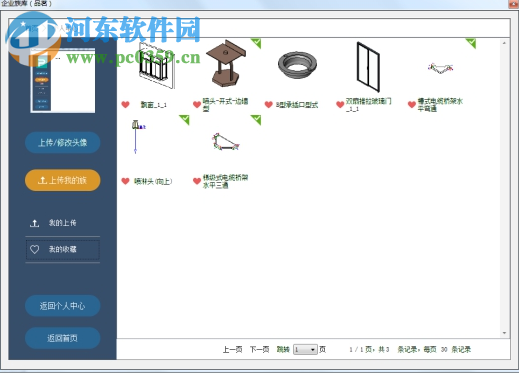Screen dimensions: 519x376
Task: Click the 喷头-开式-边墙型 family name
Action: 226,105
